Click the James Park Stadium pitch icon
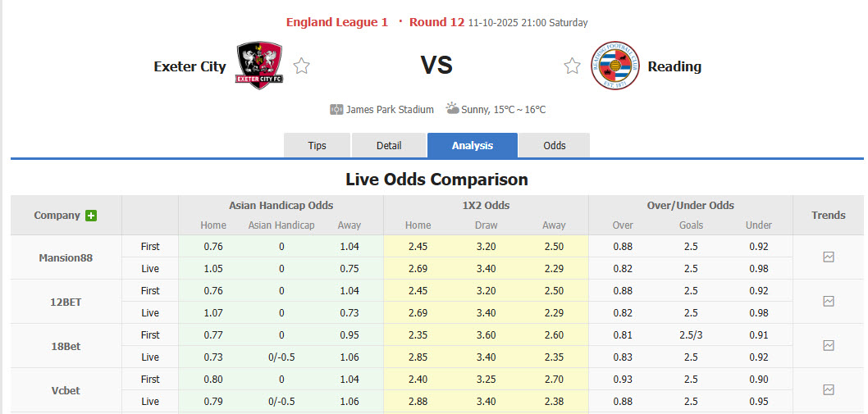 [x=336, y=109]
